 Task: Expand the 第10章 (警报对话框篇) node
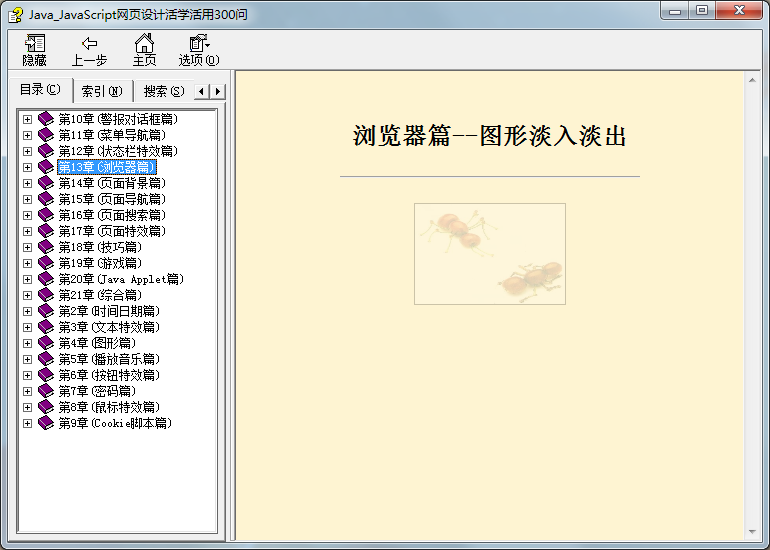point(28,119)
